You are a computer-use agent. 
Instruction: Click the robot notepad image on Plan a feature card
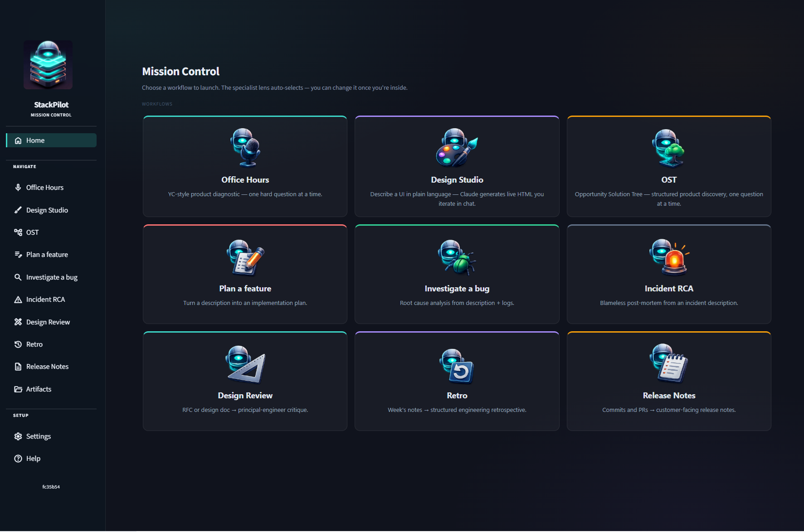(x=245, y=257)
